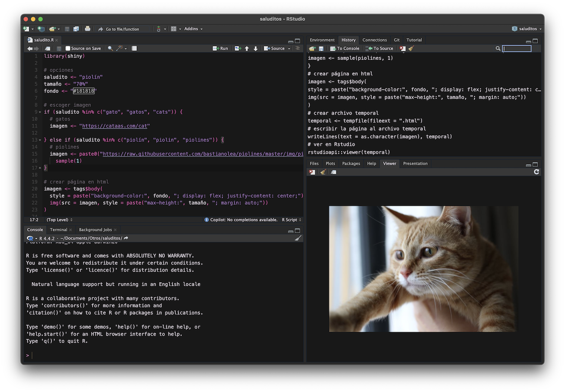Click the history search input field
The height and width of the screenshot is (392, 565).
[x=517, y=49]
